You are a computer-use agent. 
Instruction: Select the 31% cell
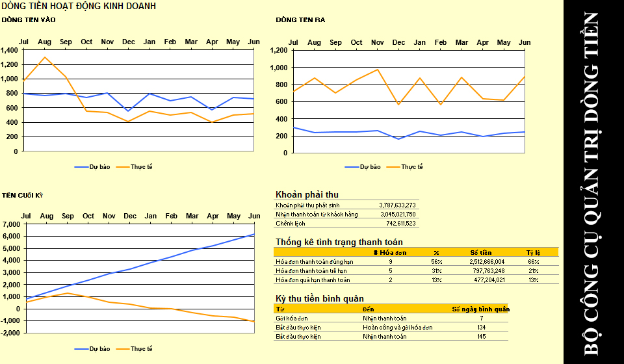click(x=437, y=271)
